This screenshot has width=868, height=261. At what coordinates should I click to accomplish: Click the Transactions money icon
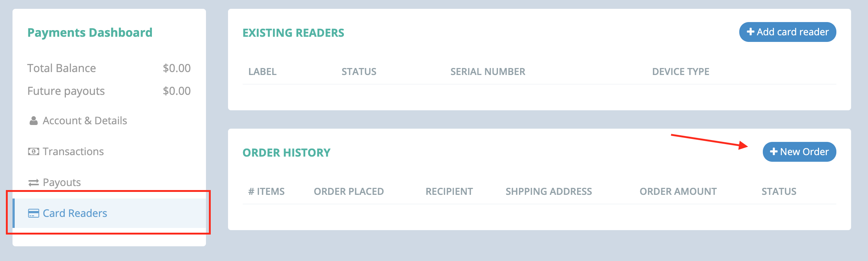click(33, 151)
